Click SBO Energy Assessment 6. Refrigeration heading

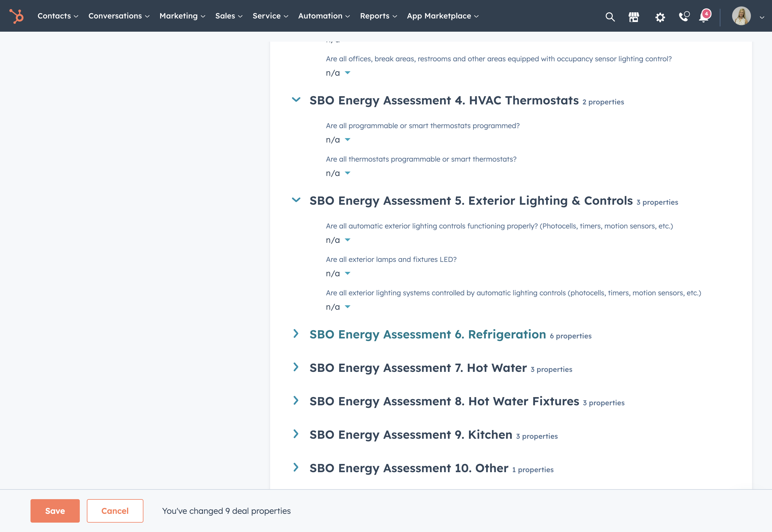coord(428,334)
